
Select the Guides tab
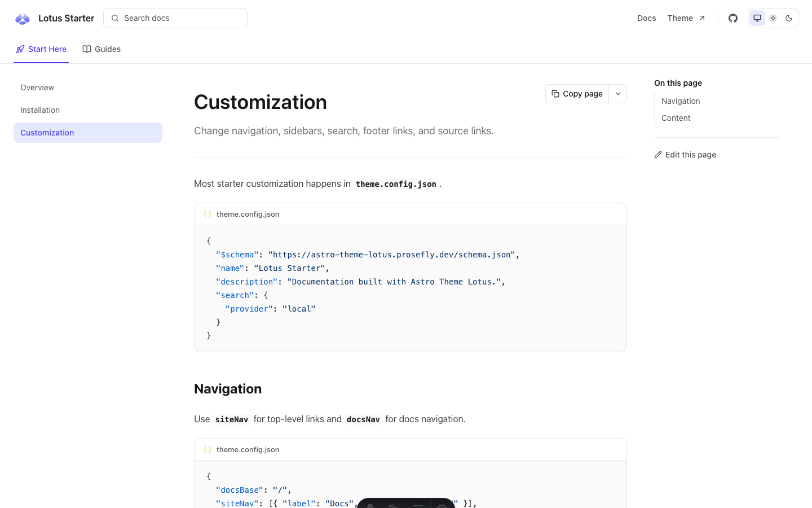click(x=101, y=49)
